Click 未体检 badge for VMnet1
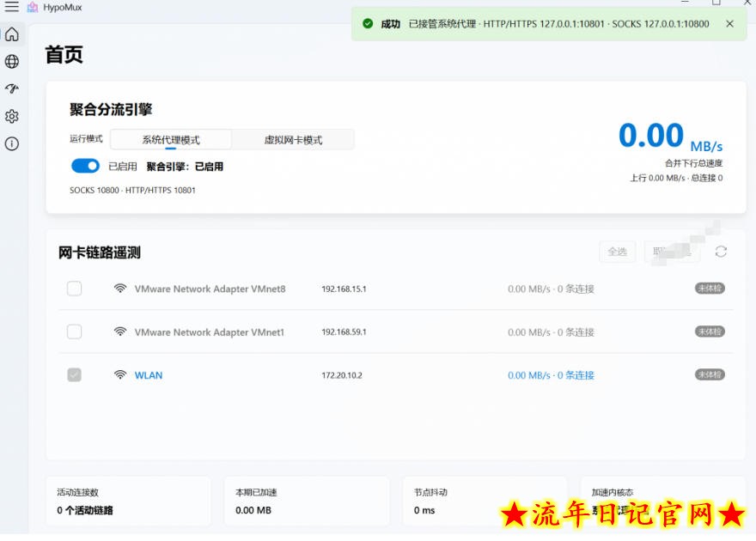 point(710,331)
